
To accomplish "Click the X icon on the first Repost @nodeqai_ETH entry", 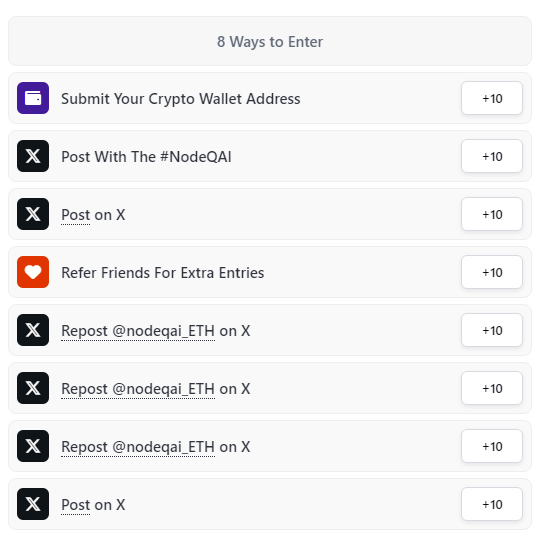I will point(33,330).
